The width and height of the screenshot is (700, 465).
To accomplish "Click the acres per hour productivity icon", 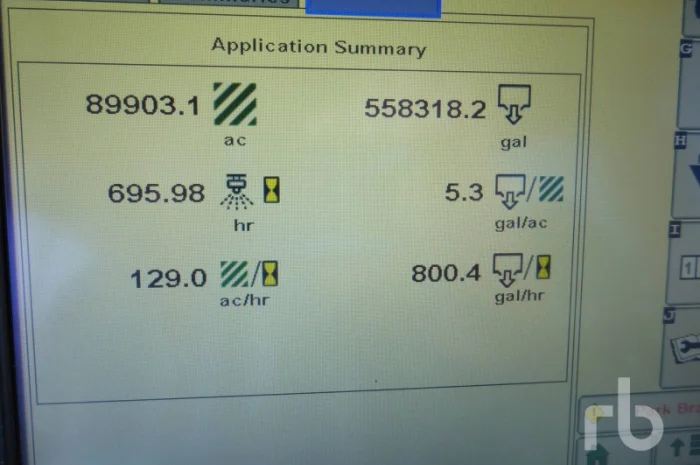I will [x=249, y=274].
